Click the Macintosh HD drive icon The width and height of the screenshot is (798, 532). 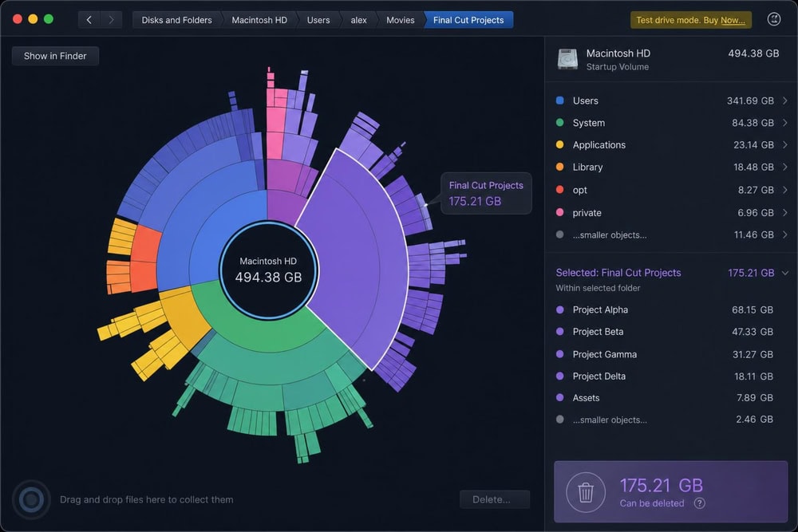pyautogui.click(x=567, y=59)
